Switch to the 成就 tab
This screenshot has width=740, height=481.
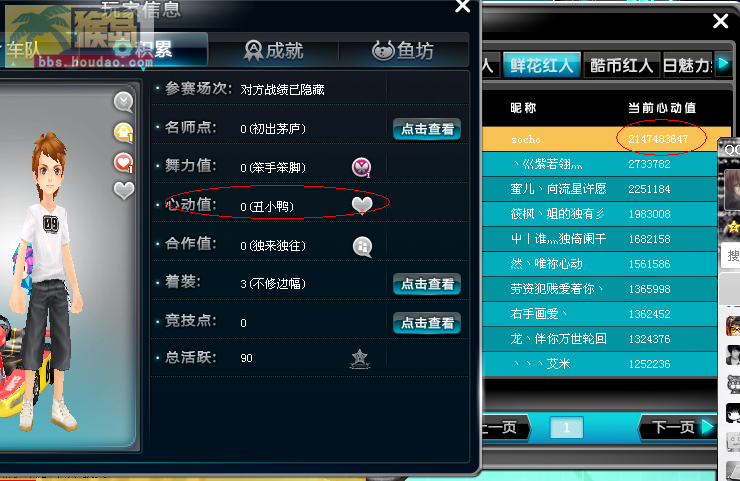[x=273, y=50]
